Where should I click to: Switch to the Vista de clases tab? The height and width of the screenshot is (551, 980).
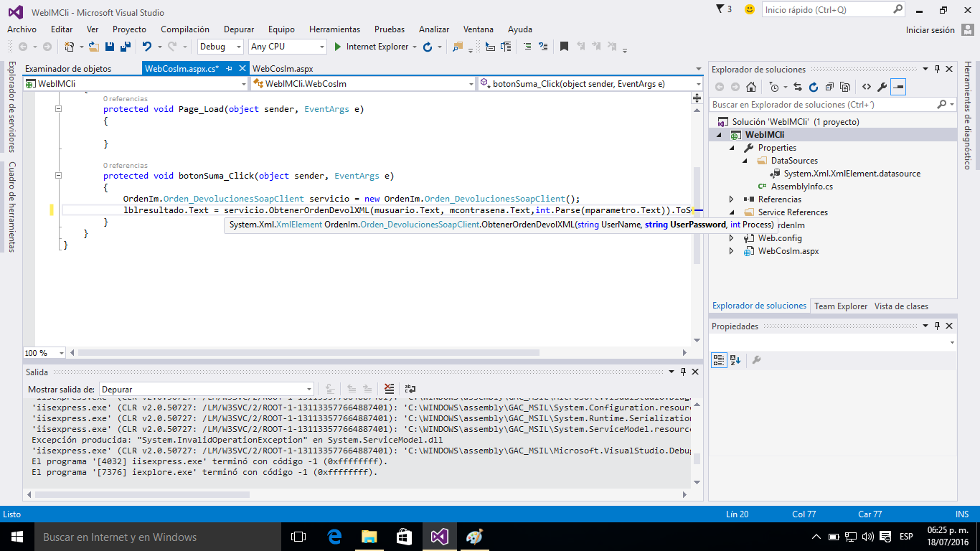[901, 306]
